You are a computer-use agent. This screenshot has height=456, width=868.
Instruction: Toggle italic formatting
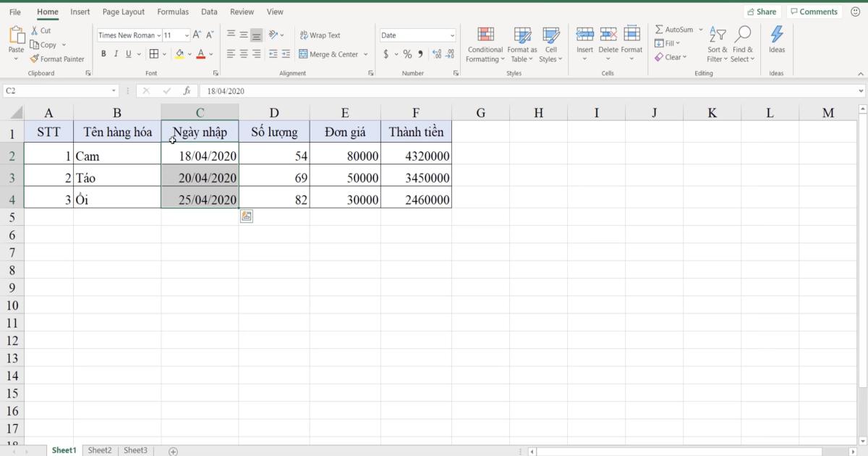click(116, 54)
